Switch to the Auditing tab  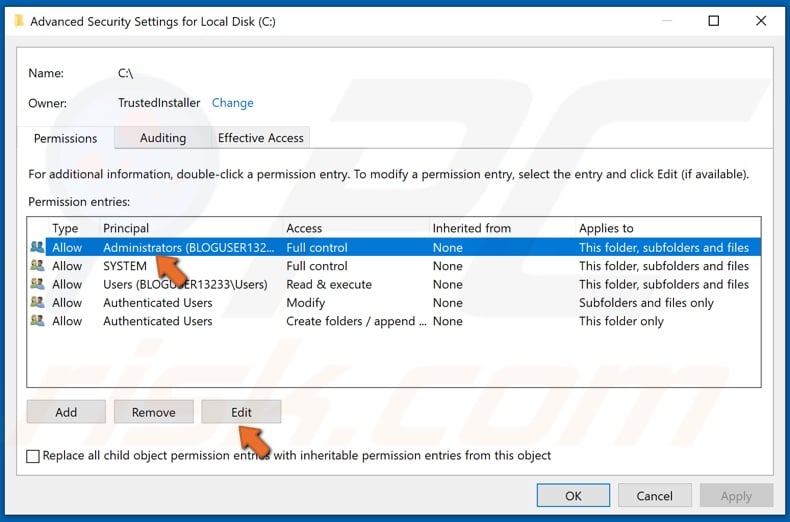click(162, 138)
